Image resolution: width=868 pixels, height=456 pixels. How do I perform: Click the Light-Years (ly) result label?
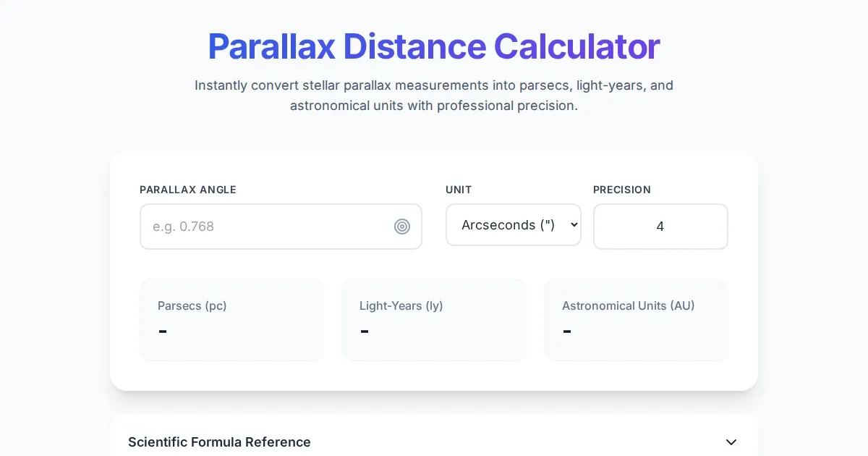point(401,305)
